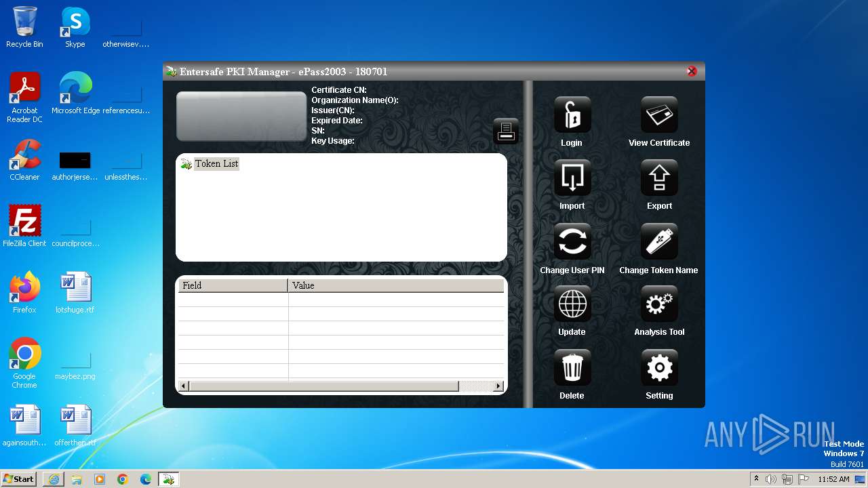
Task: Open the View Certificate icon
Action: click(659, 115)
